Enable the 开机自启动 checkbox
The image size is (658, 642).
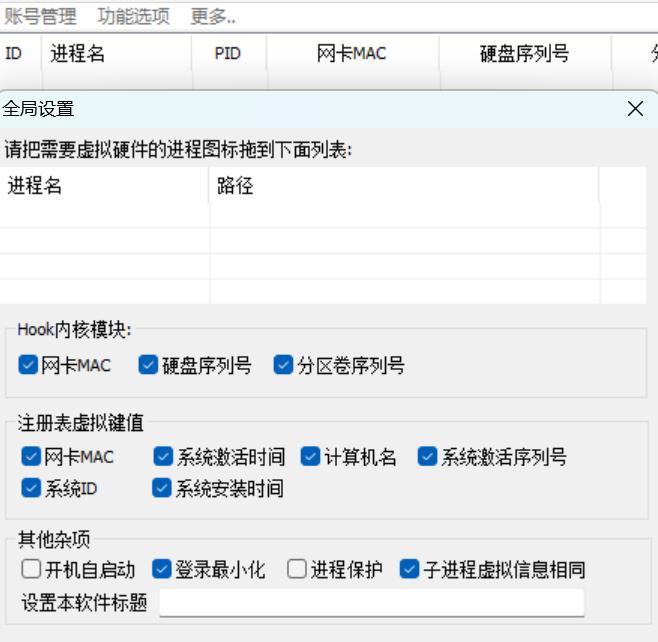[x=31, y=569]
